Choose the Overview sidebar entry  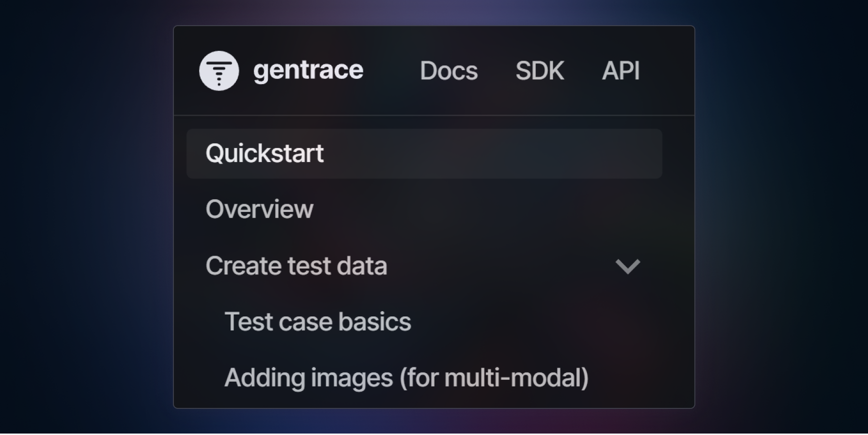pyautogui.click(x=260, y=209)
